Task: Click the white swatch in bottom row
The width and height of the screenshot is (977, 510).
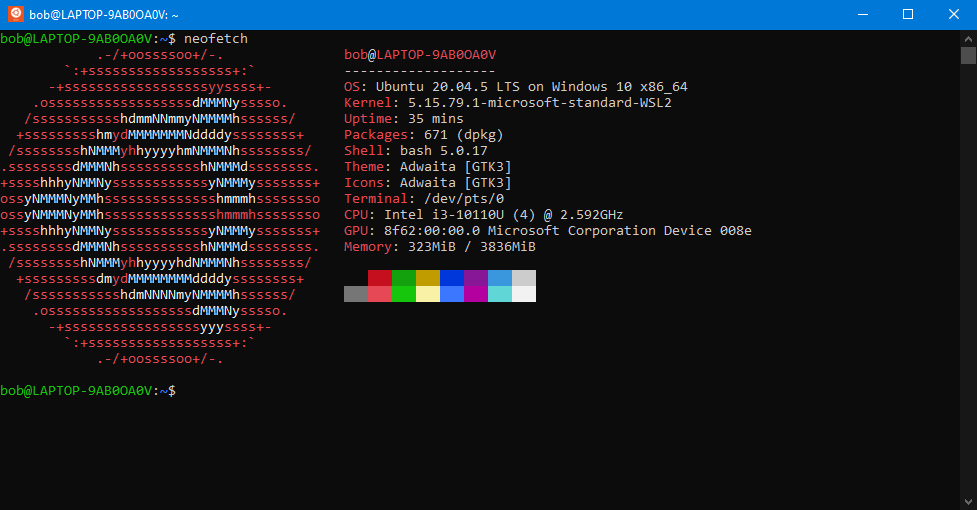Action: pyautogui.click(x=524, y=294)
